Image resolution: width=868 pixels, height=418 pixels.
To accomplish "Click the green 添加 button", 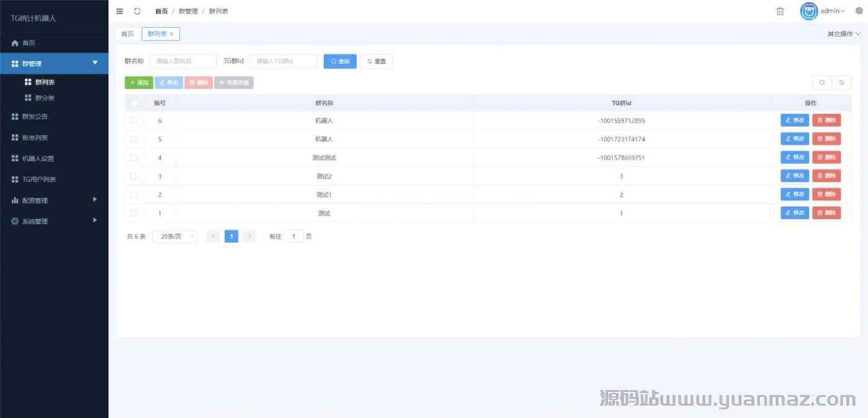I will [139, 82].
